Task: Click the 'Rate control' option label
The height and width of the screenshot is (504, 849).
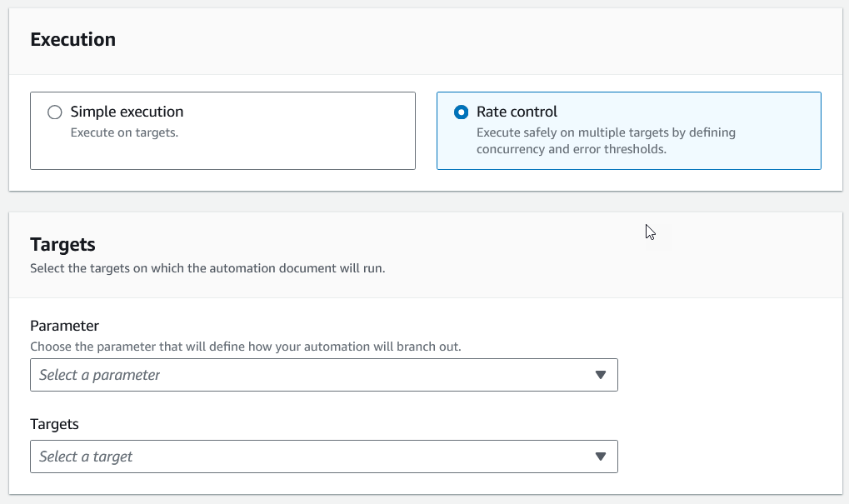Action: (517, 112)
